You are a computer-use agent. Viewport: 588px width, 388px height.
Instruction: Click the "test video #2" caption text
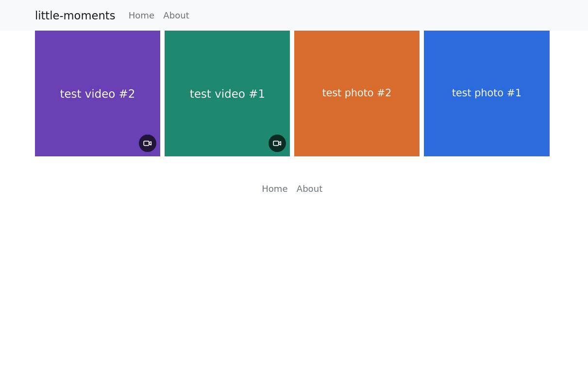tap(98, 94)
